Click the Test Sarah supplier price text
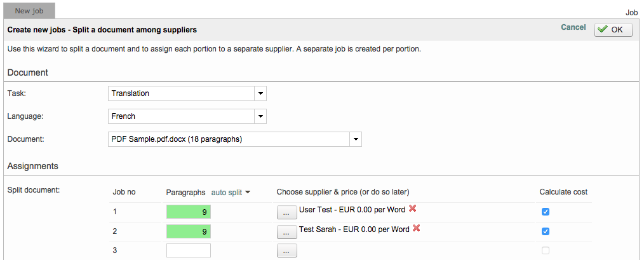Screen dimensions: 644x260 click(x=354, y=229)
